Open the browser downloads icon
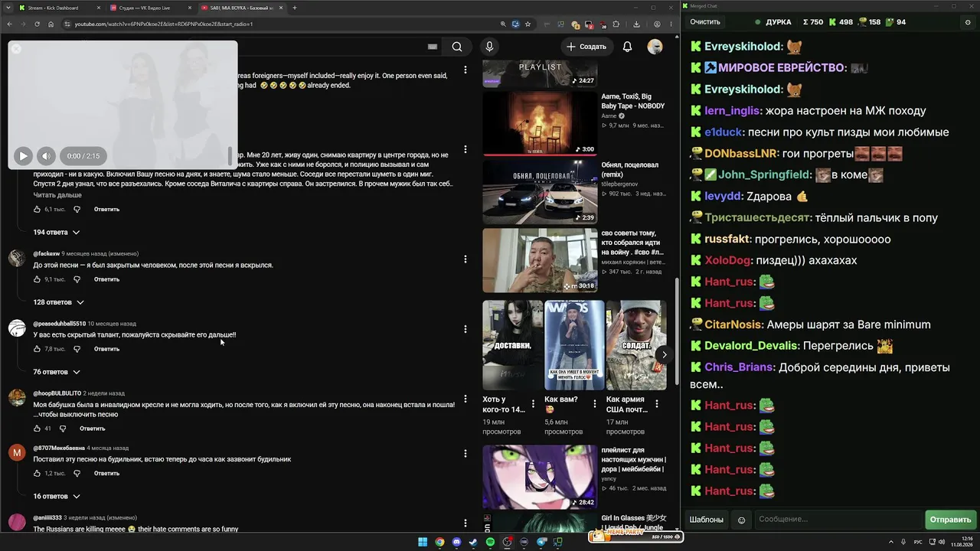The width and height of the screenshot is (980, 551). [636, 24]
